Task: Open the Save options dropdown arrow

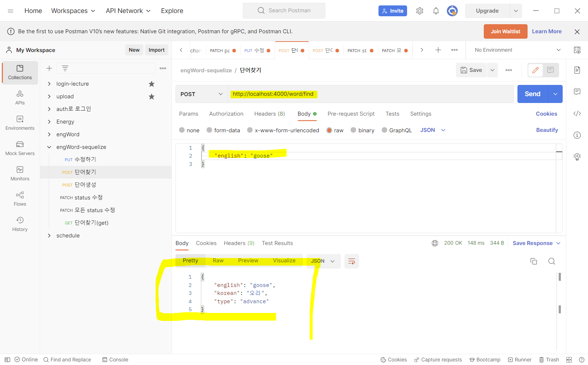Action: pyautogui.click(x=492, y=70)
